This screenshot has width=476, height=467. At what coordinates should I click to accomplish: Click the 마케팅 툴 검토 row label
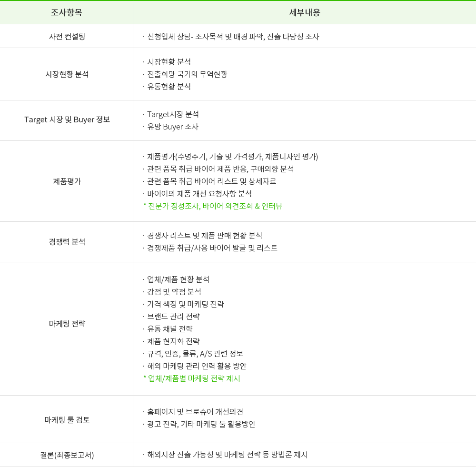67,419
